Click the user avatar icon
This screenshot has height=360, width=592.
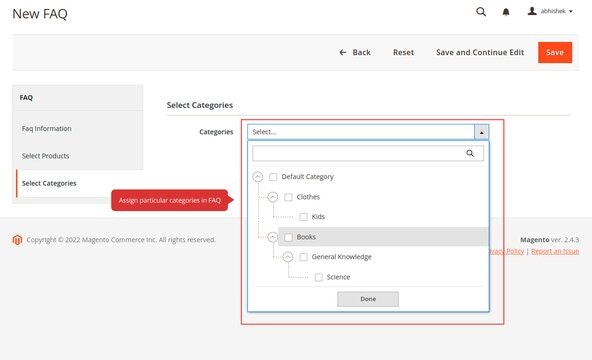532,11
